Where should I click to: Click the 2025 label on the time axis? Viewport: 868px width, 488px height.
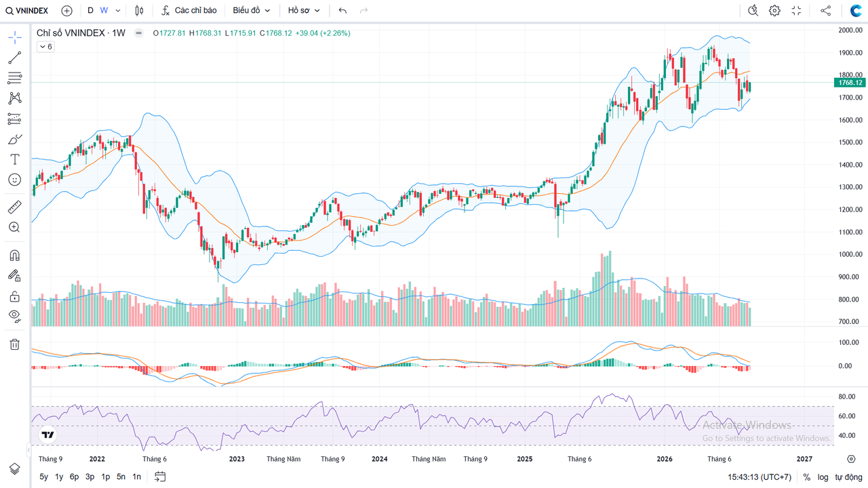pyautogui.click(x=525, y=459)
